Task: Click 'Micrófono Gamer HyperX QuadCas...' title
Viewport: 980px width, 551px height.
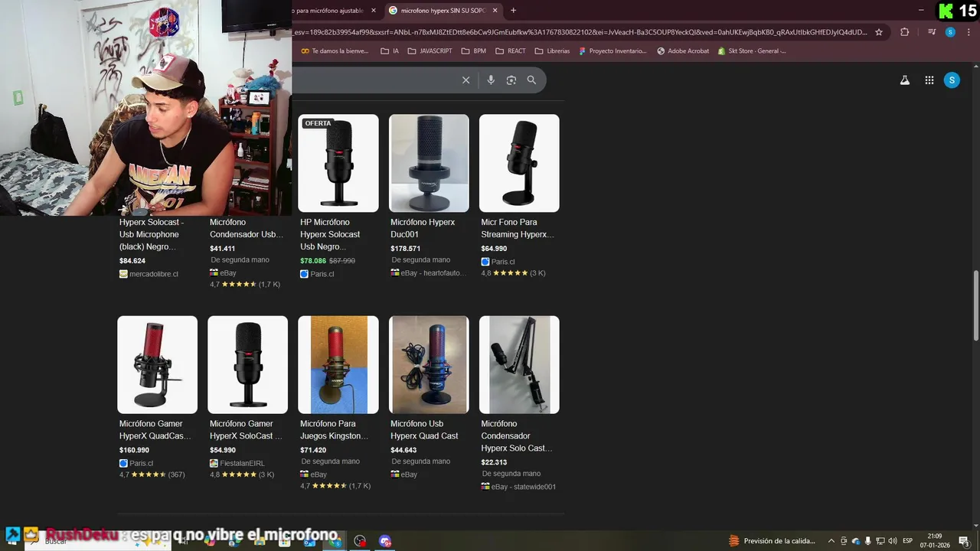Action: click(155, 430)
